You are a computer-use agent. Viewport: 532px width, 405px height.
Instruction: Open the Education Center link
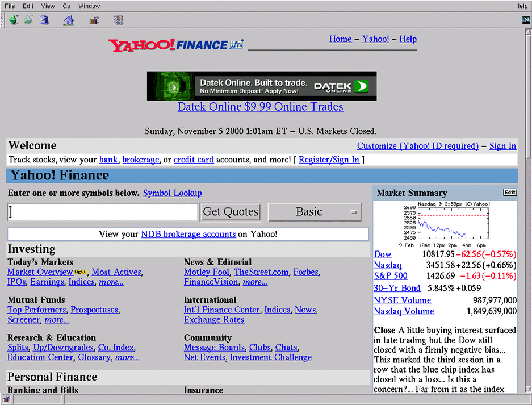pos(40,357)
